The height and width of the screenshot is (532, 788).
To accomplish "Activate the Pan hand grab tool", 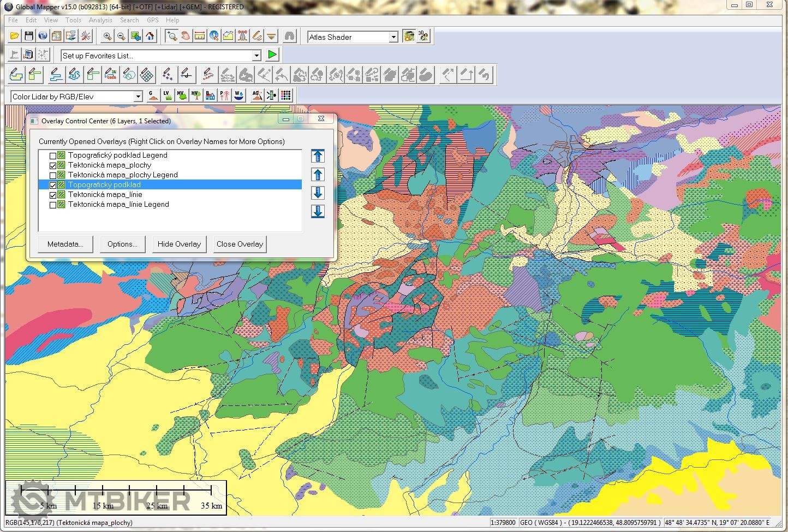I will [186, 37].
